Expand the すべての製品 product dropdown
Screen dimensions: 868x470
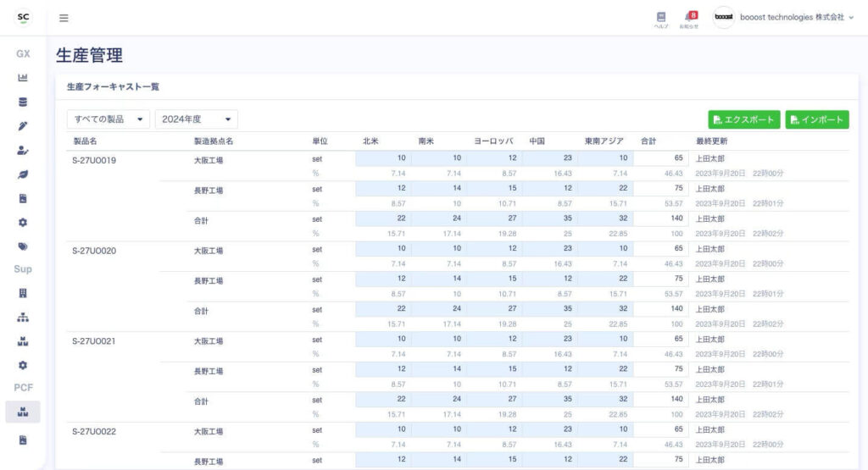[108, 119]
